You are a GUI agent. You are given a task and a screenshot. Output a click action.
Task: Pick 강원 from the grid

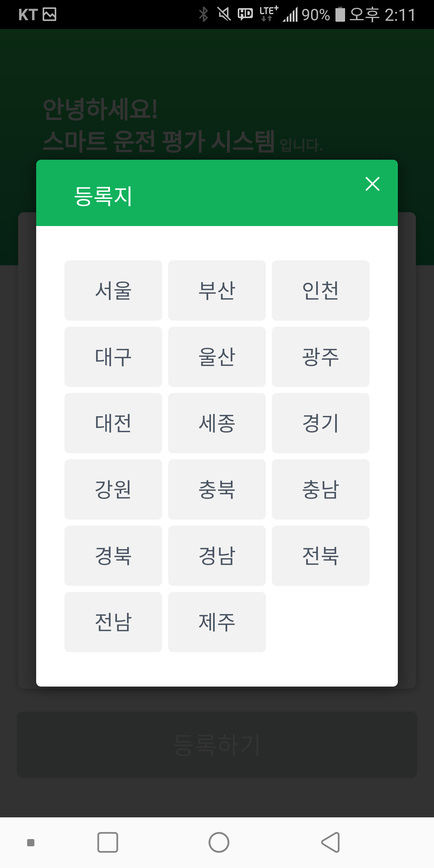coord(113,489)
